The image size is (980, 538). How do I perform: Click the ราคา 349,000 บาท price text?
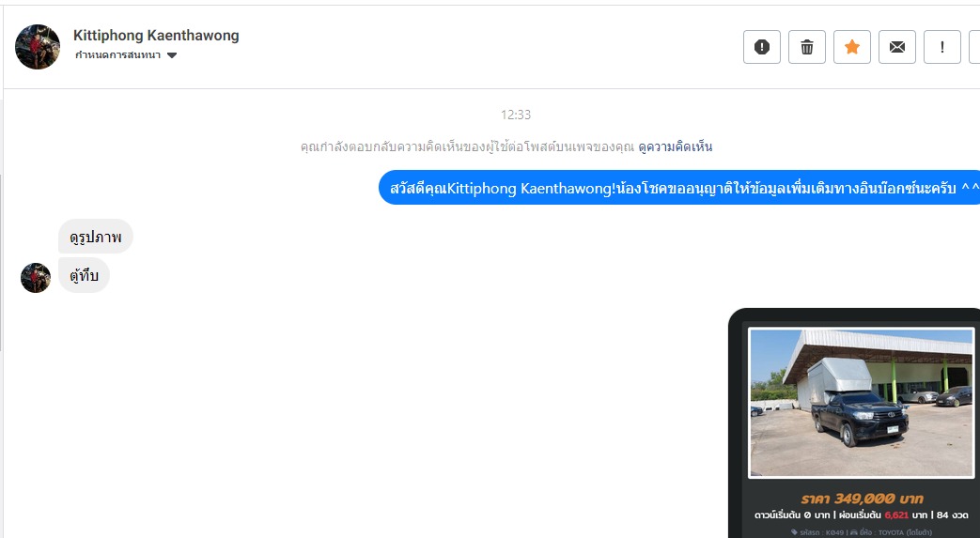tap(862, 499)
